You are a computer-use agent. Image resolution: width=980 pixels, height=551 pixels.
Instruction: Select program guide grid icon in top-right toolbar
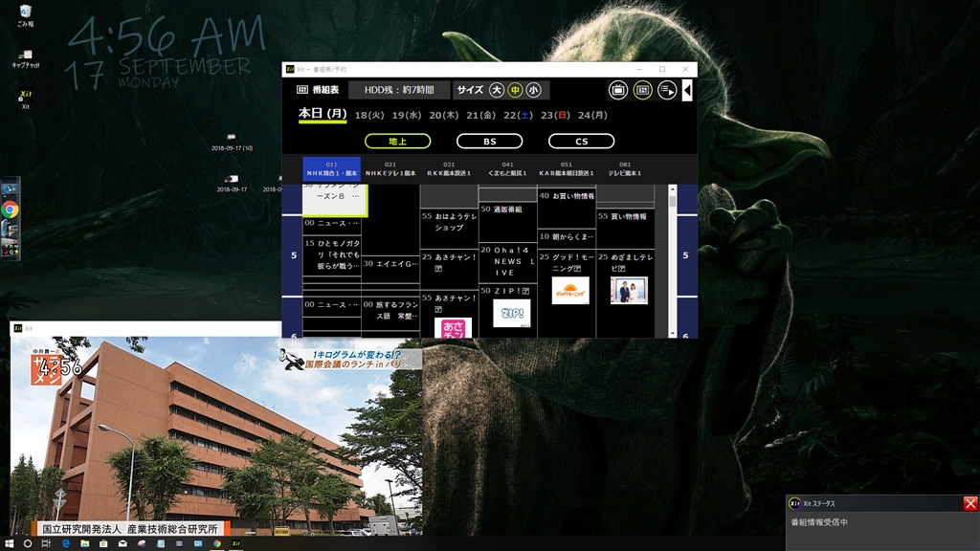[x=642, y=90]
